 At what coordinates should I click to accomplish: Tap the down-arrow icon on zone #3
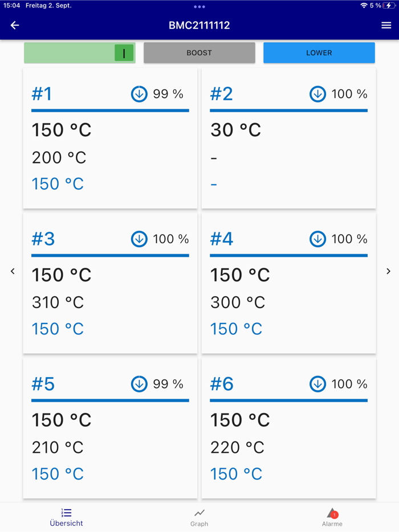click(139, 239)
